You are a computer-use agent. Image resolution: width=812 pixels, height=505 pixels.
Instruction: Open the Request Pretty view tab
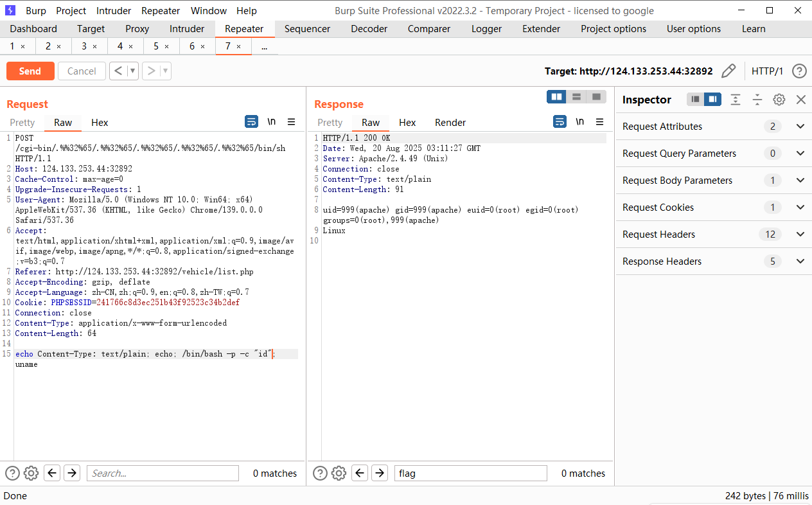click(x=22, y=123)
